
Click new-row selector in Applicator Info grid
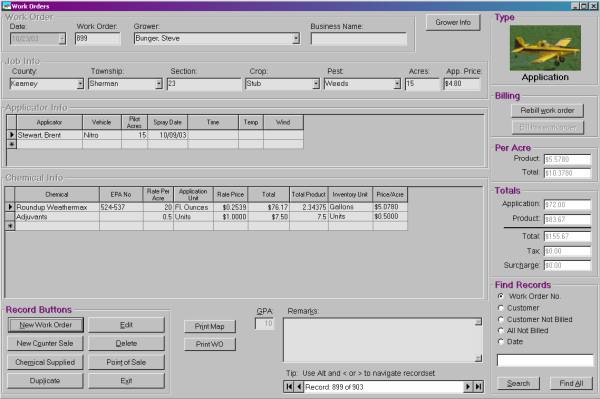click(11, 144)
